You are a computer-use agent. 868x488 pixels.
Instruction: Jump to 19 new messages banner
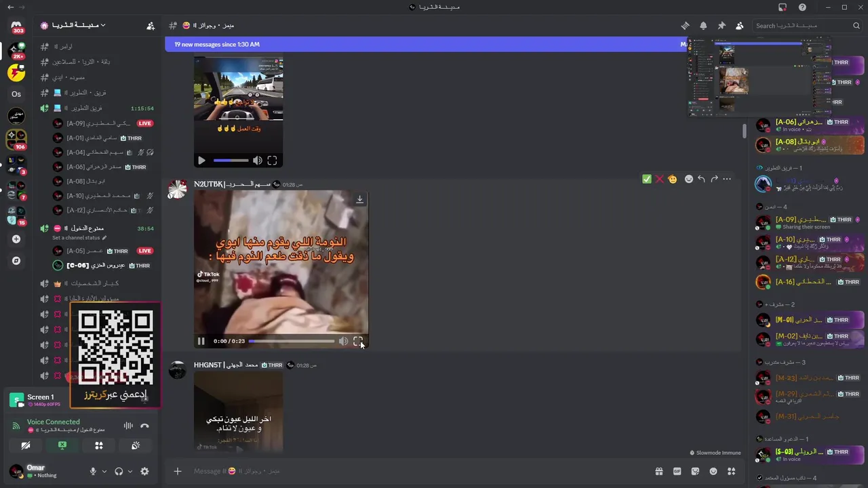[427, 44]
